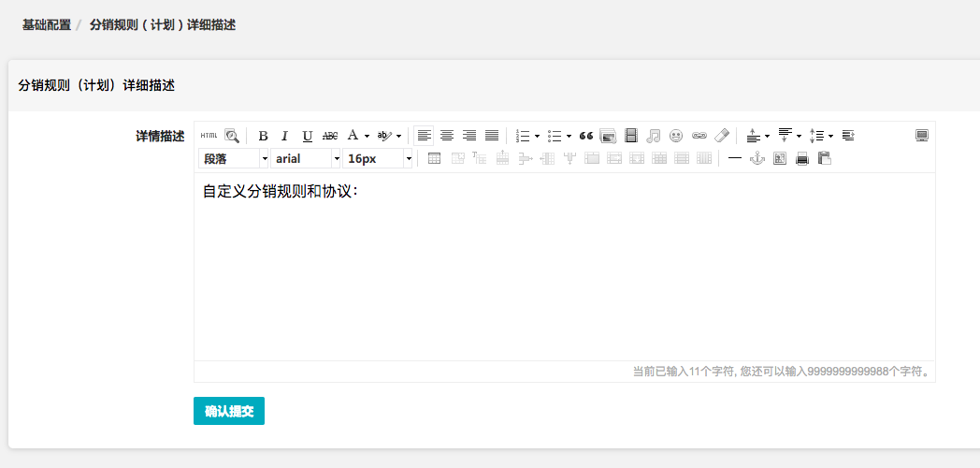The width and height of the screenshot is (980, 468).
Task: Open the emoticon smiley picker
Action: [676, 135]
